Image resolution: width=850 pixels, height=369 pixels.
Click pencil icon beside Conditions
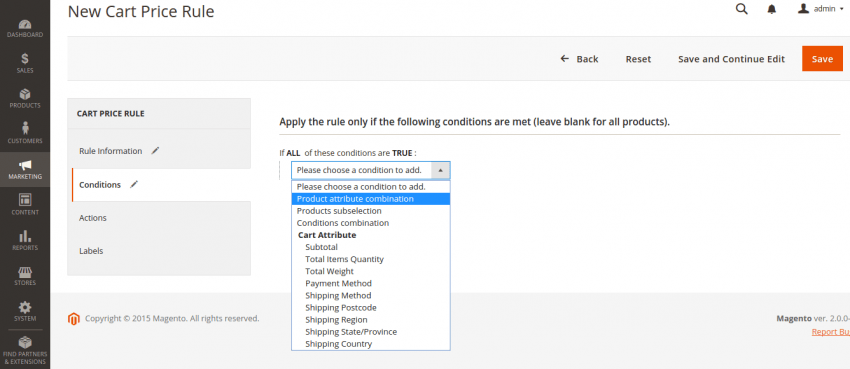click(x=134, y=185)
